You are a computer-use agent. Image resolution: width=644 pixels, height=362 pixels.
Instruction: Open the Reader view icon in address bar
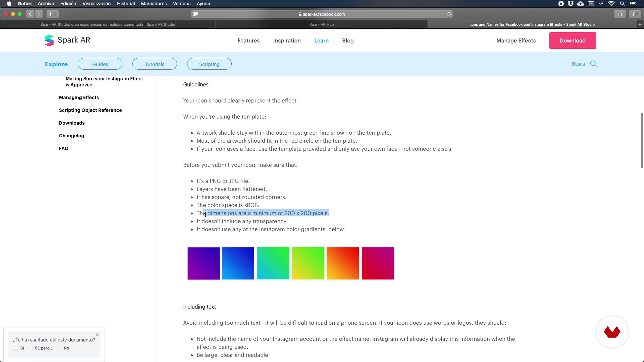pyautogui.click(x=196, y=14)
